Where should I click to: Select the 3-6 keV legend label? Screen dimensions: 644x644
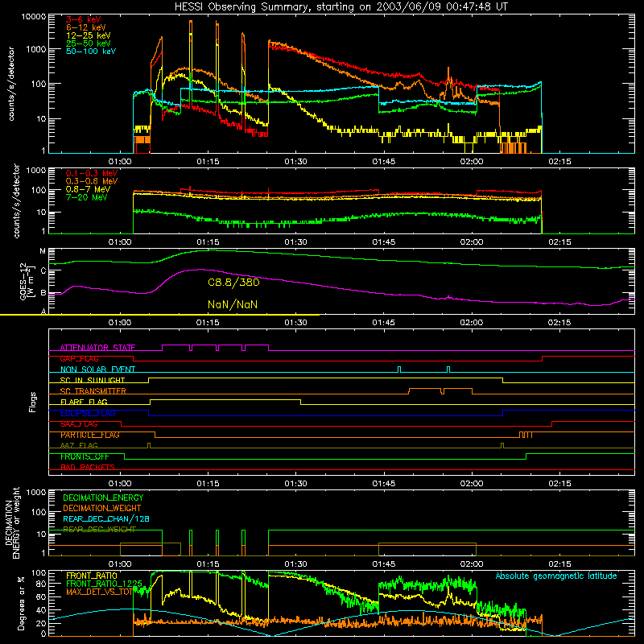tap(84, 19)
